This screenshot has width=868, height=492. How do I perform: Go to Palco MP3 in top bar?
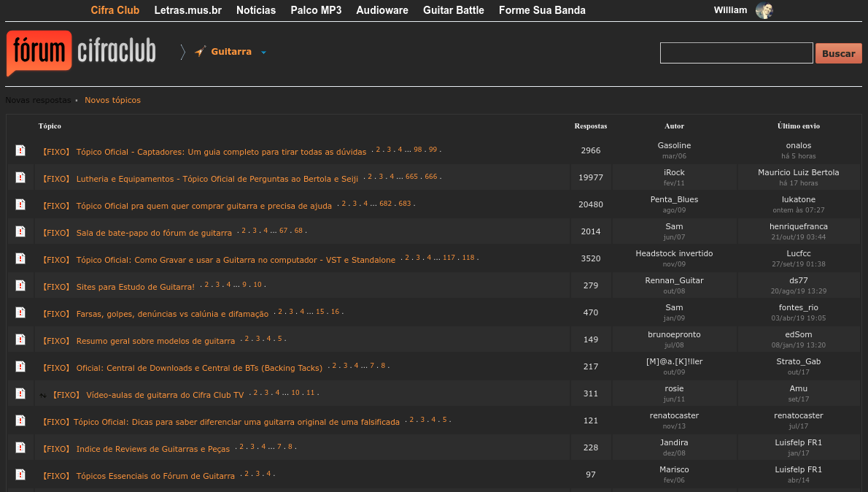(x=316, y=10)
